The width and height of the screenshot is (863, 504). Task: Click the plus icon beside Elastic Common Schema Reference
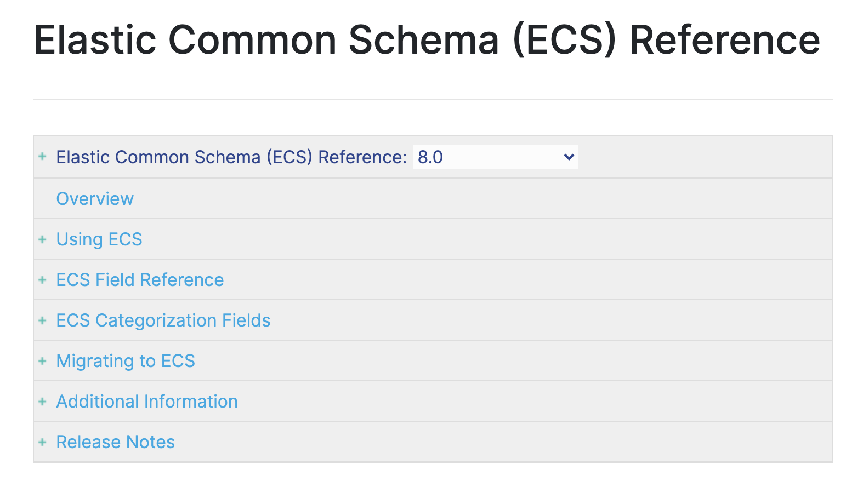(x=43, y=157)
